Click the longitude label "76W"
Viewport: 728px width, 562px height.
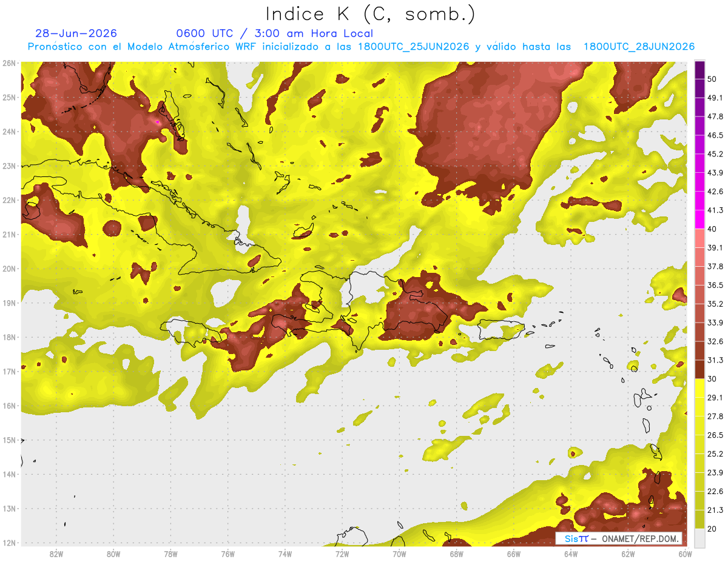coord(228,554)
